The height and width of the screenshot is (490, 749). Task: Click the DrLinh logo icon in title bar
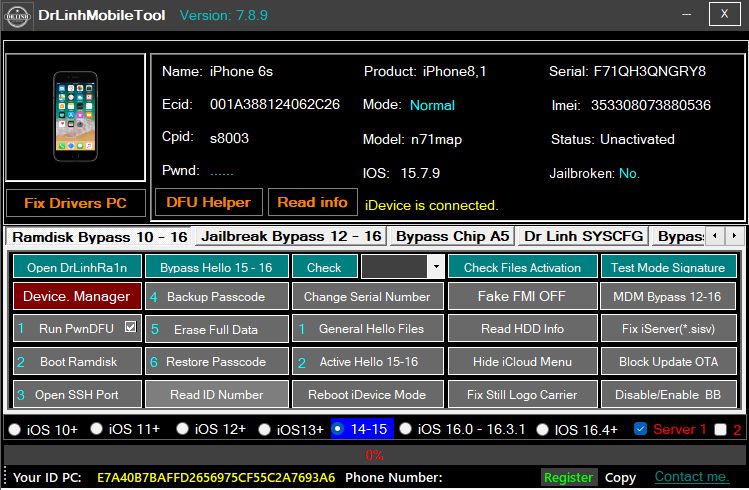pos(18,16)
